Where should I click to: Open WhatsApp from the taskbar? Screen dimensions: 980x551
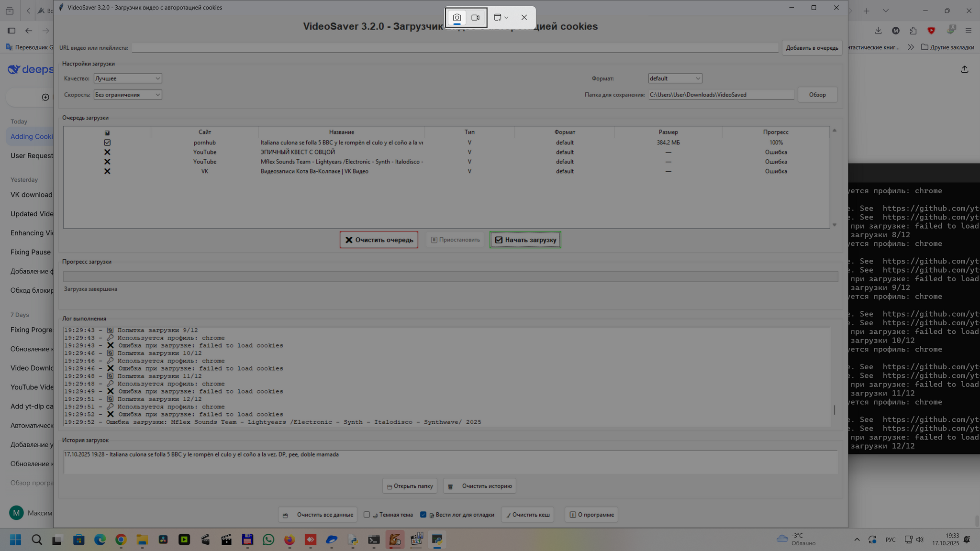click(x=268, y=540)
